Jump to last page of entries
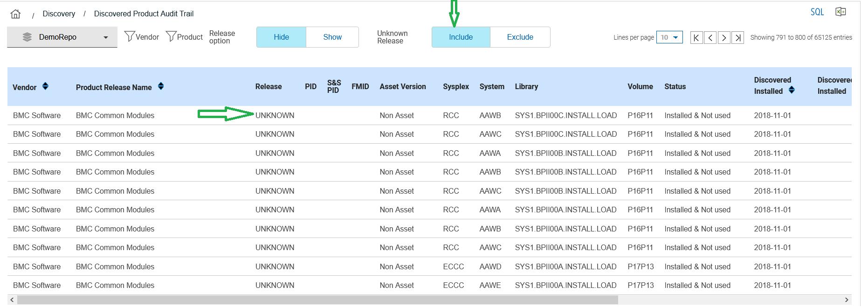 point(738,38)
